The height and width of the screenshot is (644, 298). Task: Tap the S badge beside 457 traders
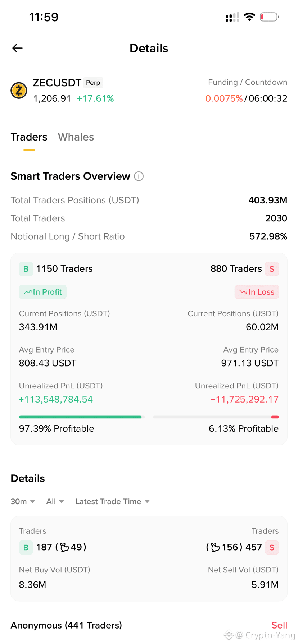[x=272, y=547]
